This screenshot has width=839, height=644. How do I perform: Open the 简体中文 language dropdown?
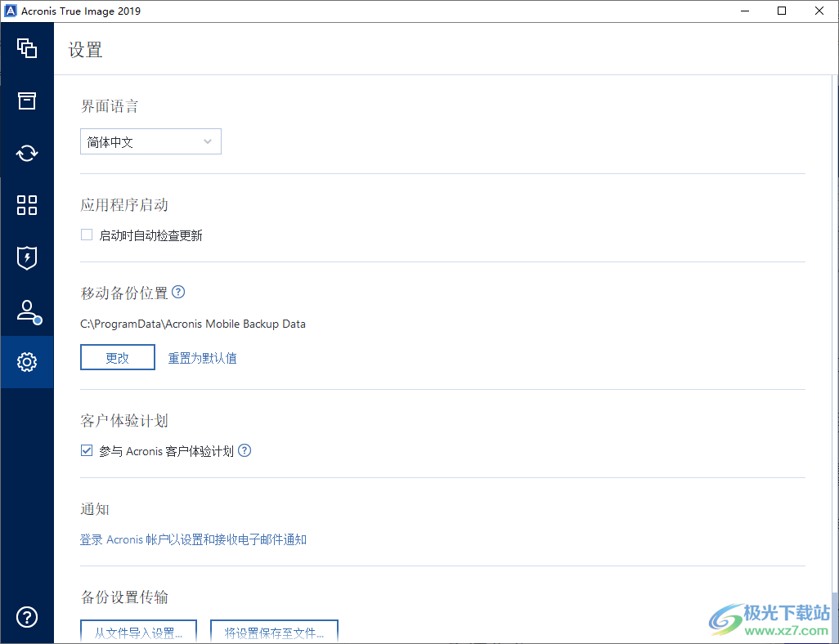coord(150,141)
